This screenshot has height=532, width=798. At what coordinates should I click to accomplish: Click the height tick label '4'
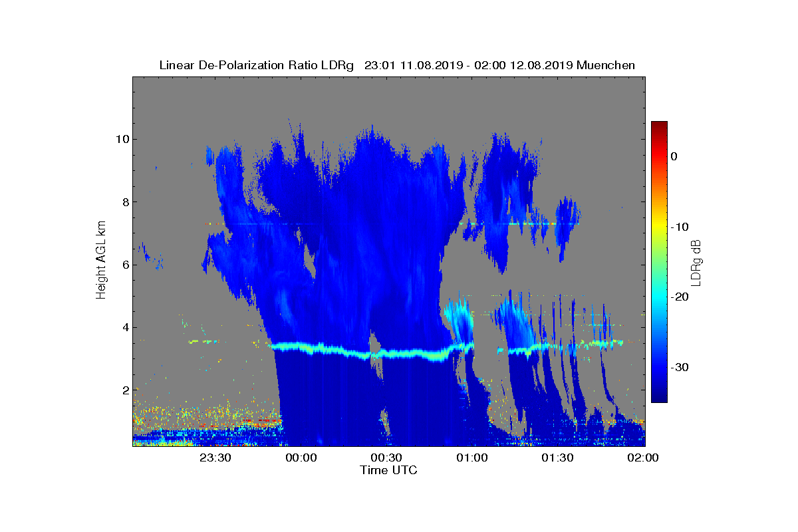124,327
